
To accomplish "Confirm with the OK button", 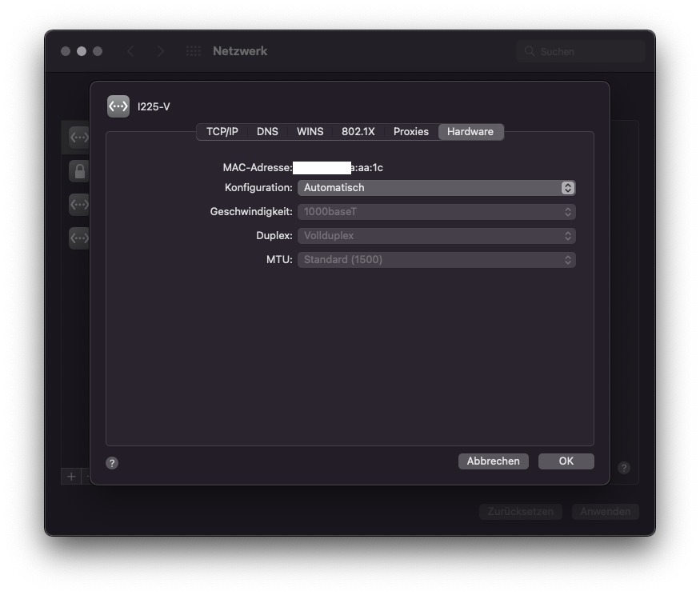I will click(x=566, y=461).
